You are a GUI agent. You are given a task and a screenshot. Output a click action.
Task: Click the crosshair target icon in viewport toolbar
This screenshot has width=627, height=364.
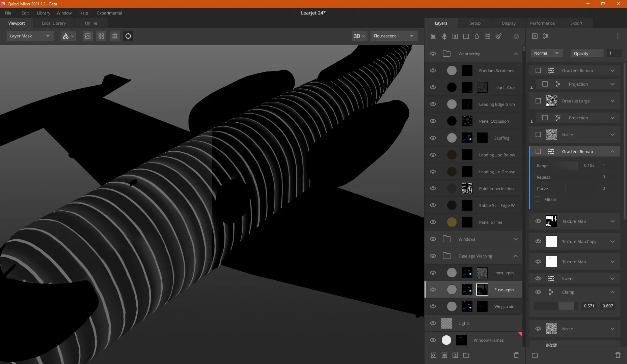coord(128,36)
